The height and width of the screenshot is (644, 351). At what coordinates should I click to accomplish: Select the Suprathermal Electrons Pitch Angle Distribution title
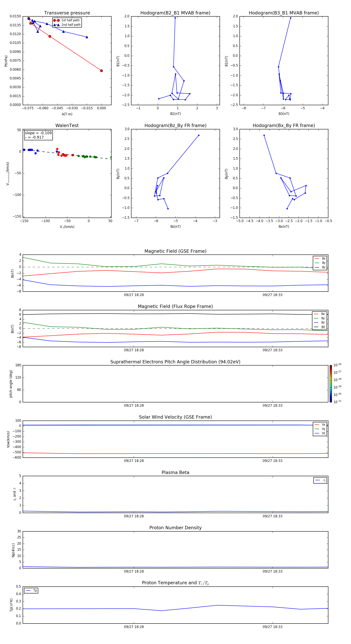click(x=175, y=362)
